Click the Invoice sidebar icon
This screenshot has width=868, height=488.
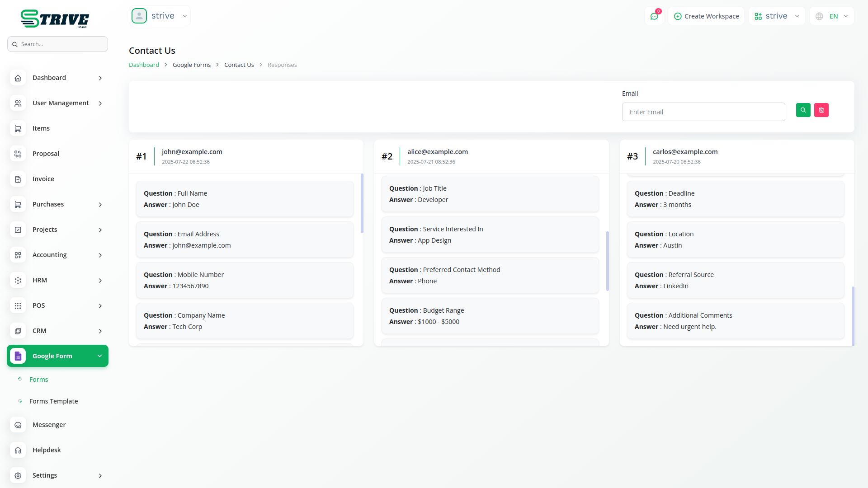pos(18,179)
